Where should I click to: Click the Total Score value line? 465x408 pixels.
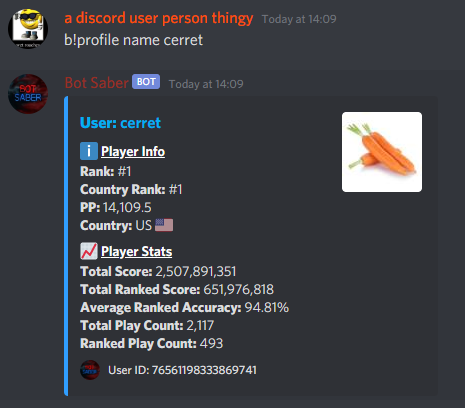(x=158, y=271)
